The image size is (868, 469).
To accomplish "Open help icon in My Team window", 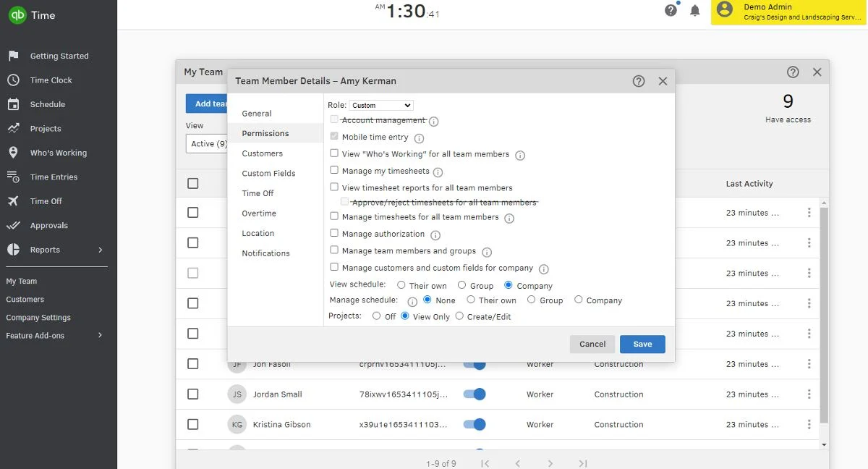I will 793,72.
